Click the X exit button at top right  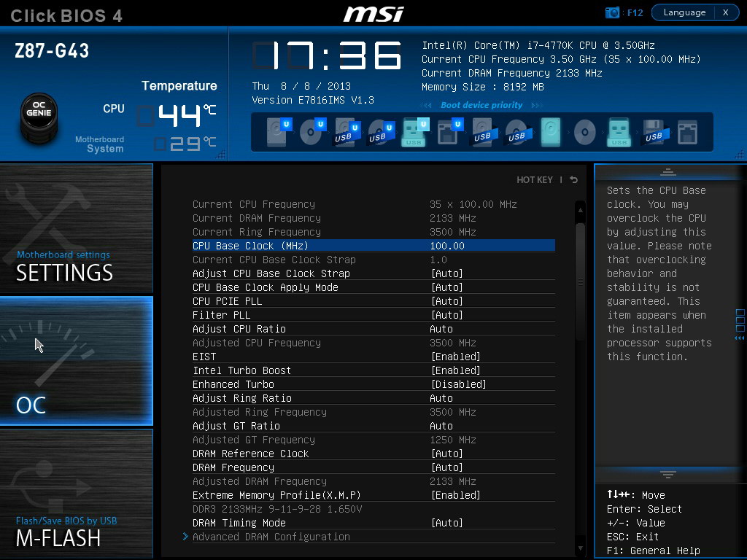point(726,12)
